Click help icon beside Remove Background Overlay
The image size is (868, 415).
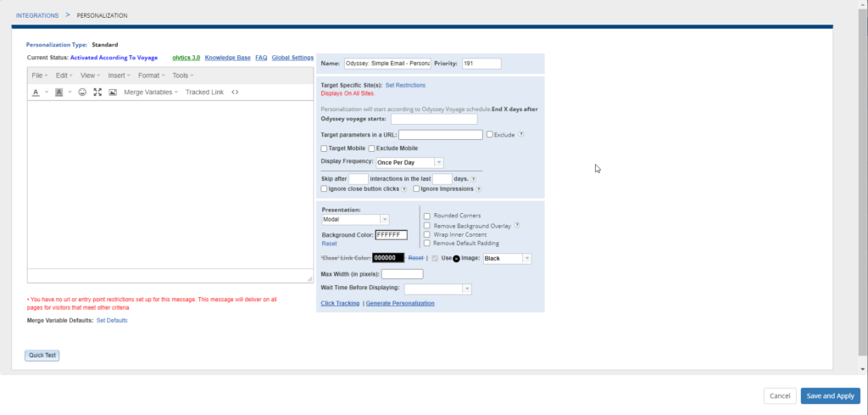pyautogui.click(x=517, y=225)
